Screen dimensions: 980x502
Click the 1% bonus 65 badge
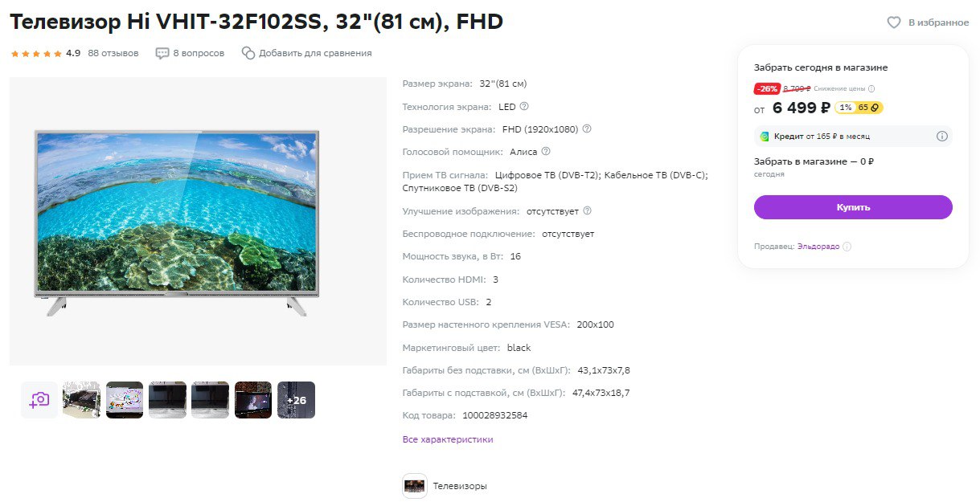[x=859, y=108]
